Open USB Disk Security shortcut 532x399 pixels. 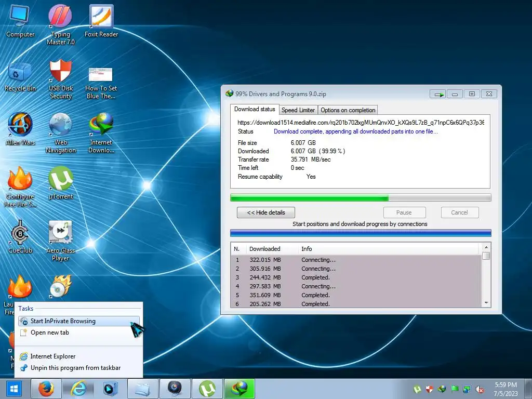pyautogui.click(x=60, y=79)
